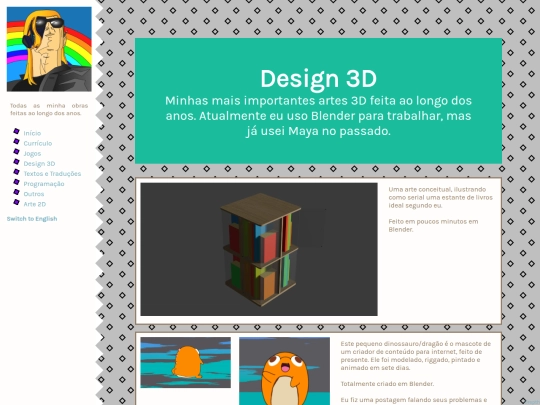Click paragraph starting 'Uma arte conceitual'
Viewport: 540px width, 405px height.
coord(440,197)
